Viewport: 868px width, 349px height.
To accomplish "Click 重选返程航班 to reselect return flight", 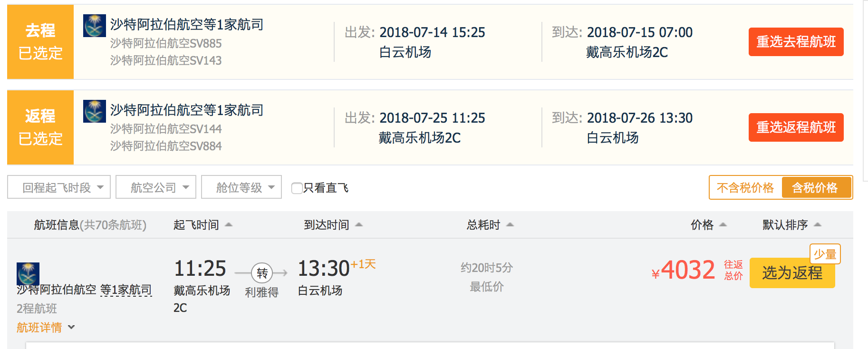I will pyautogui.click(x=796, y=127).
